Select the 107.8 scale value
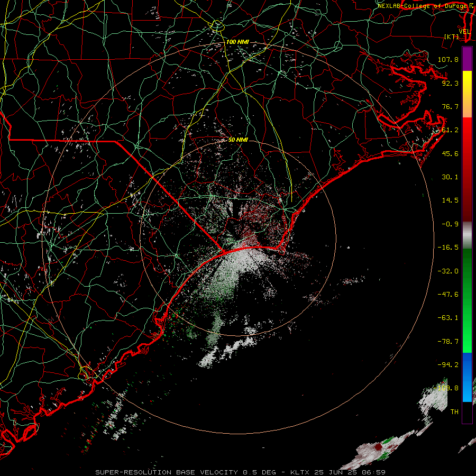The width and height of the screenshot is (476, 476). [x=448, y=59]
